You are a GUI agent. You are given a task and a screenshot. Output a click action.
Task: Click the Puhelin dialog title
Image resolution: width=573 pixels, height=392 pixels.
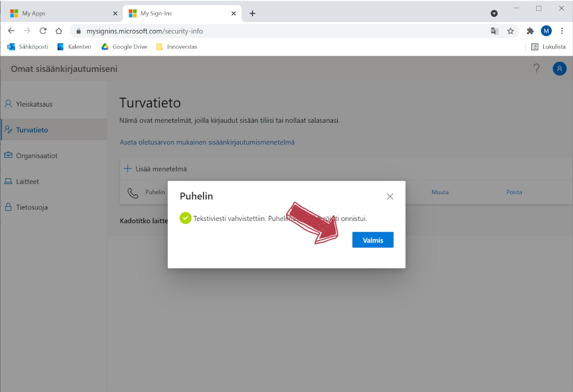pyautogui.click(x=196, y=196)
